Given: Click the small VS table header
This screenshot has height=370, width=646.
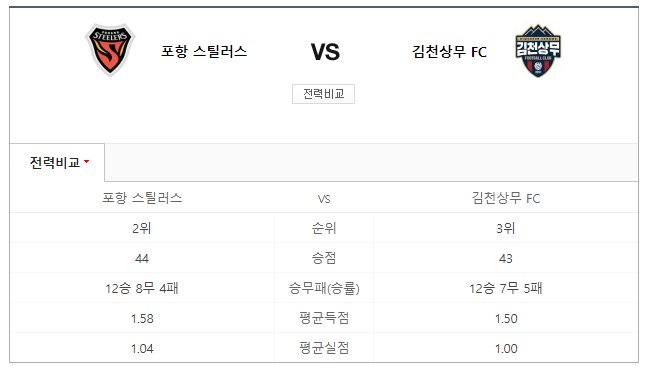Looking at the screenshot, I should click(324, 199).
